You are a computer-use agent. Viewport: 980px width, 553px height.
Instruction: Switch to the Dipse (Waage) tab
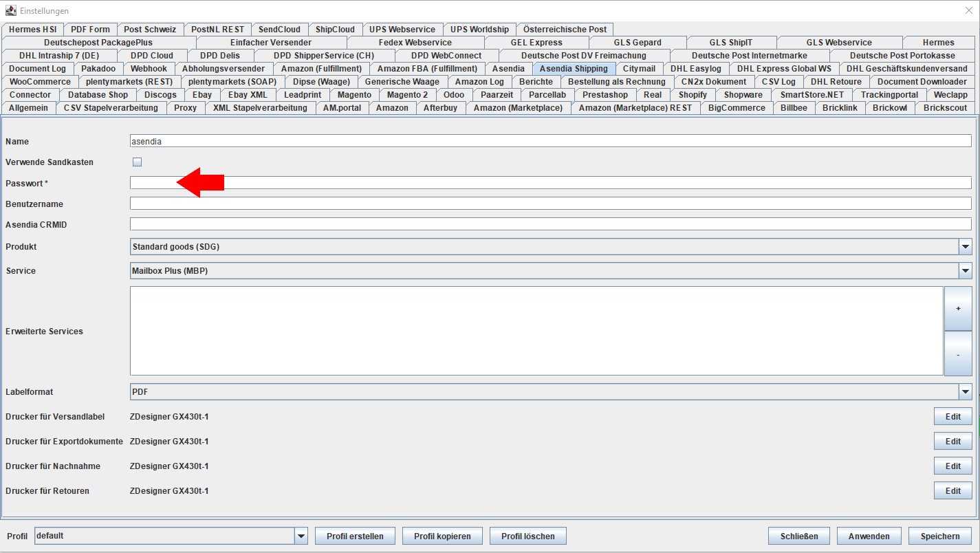coord(322,82)
